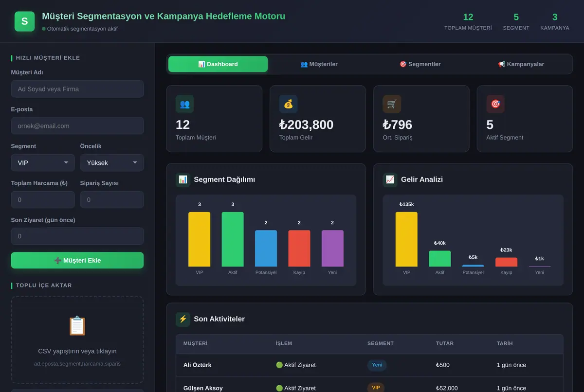The image size is (584, 392).
Task: Click into the E-posta input field
Action: click(77, 126)
